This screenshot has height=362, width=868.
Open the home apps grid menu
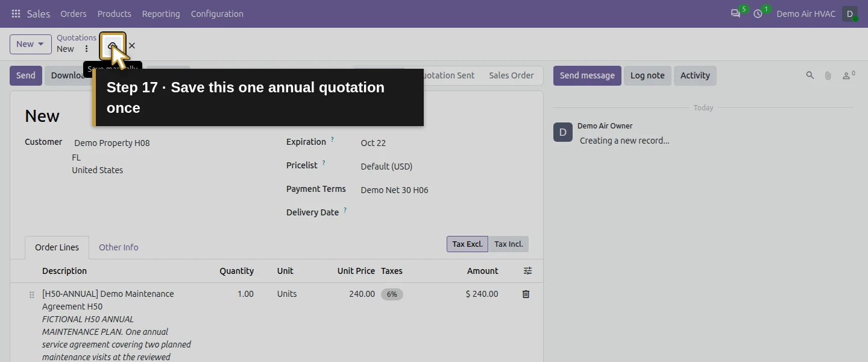(16, 14)
